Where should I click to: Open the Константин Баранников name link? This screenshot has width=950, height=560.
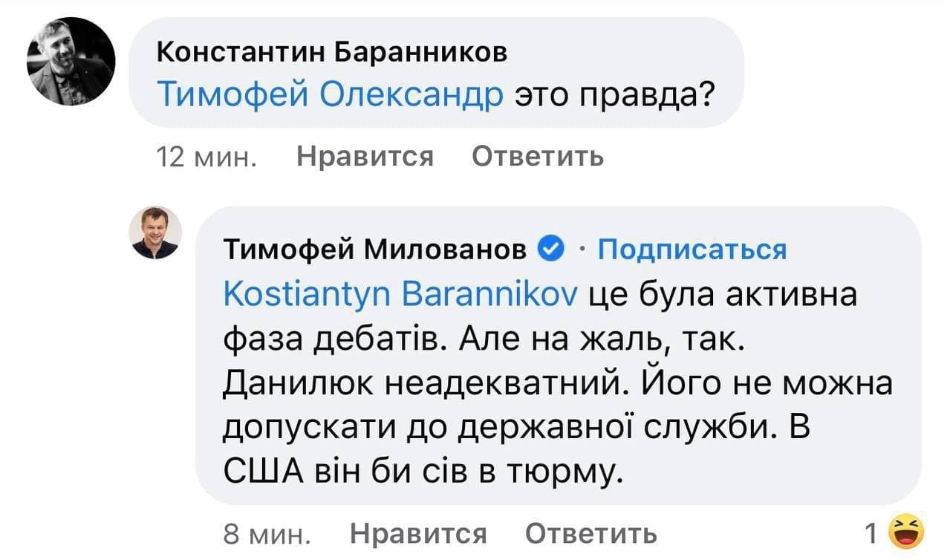click(334, 52)
